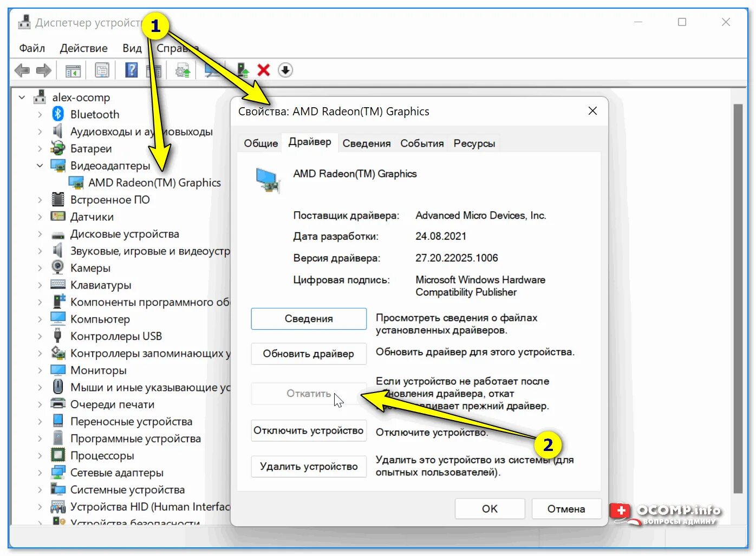
Task: Open the Вид menu
Action: [x=132, y=48]
